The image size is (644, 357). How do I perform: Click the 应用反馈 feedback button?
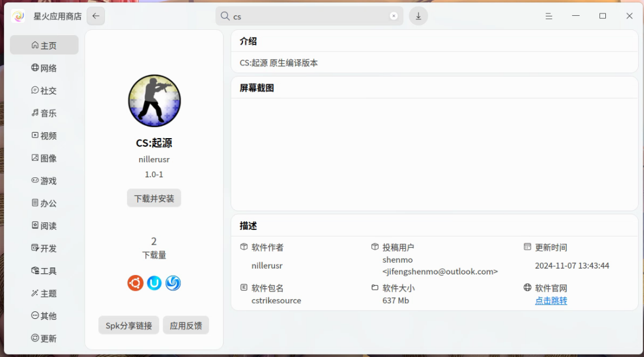[186, 325]
